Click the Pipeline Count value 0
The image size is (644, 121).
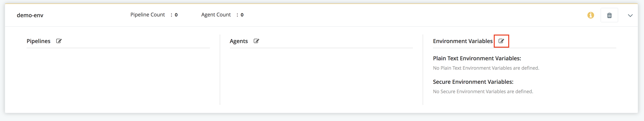coord(176,15)
